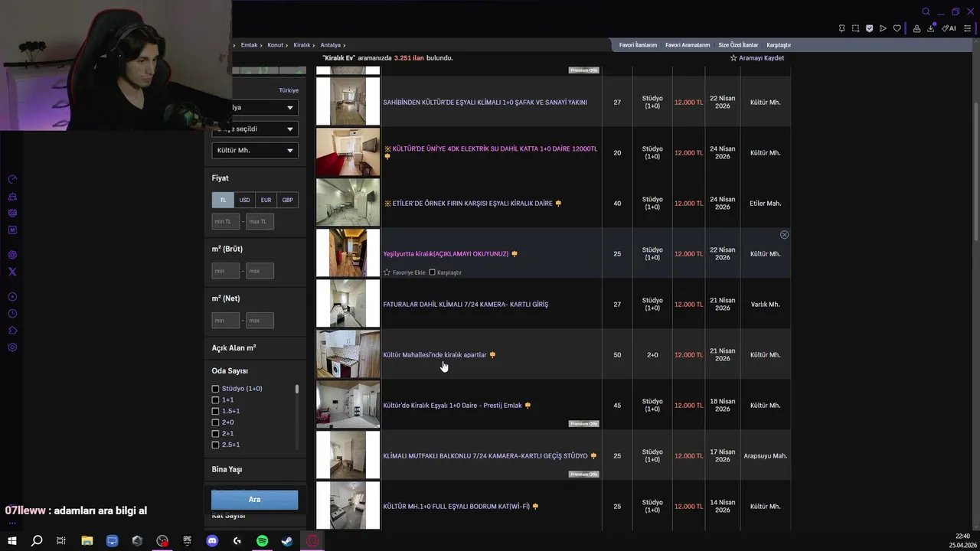Select GBP currency toggle
The image size is (980, 551).
coord(287,201)
